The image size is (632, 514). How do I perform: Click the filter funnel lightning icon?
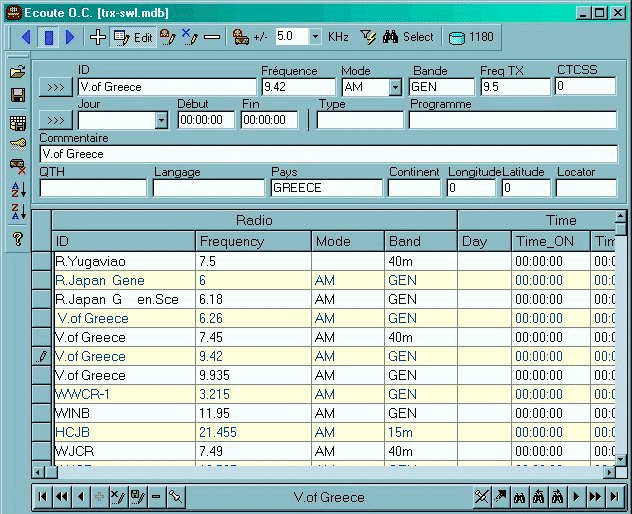368,37
